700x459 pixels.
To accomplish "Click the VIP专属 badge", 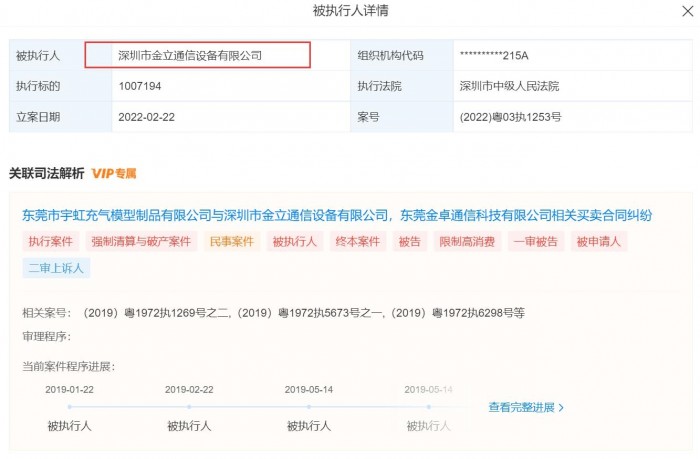I will pyautogui.click(x=114, y=173).
